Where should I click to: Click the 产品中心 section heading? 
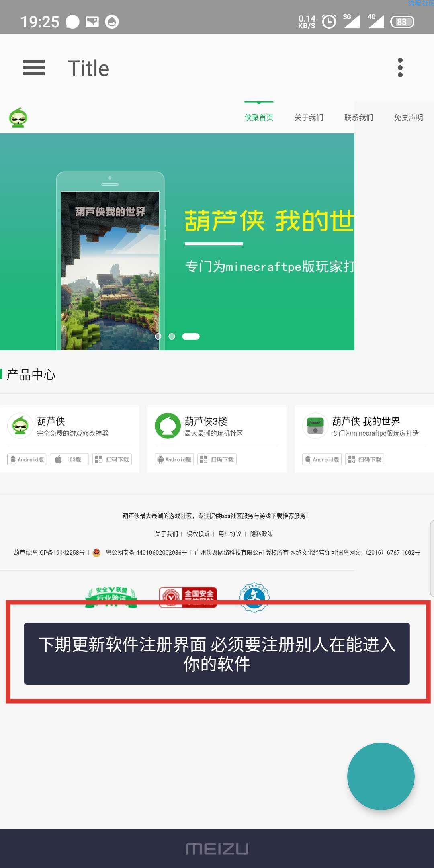coord(31,375)
